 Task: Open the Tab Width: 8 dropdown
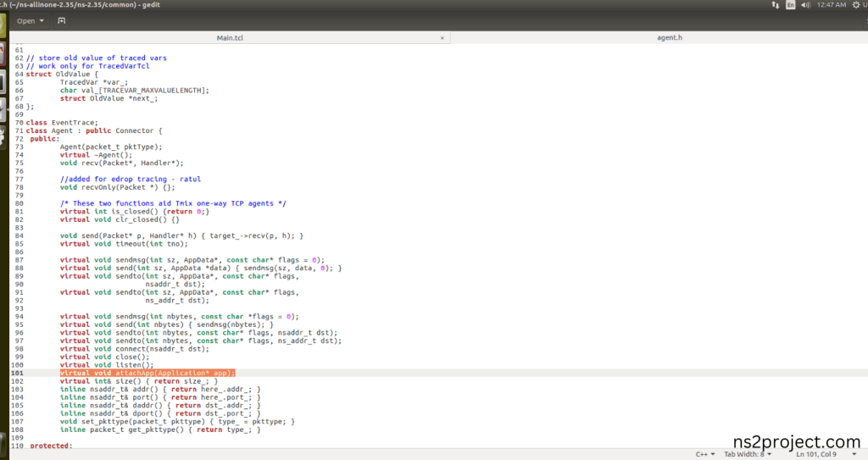pos(748,454)
